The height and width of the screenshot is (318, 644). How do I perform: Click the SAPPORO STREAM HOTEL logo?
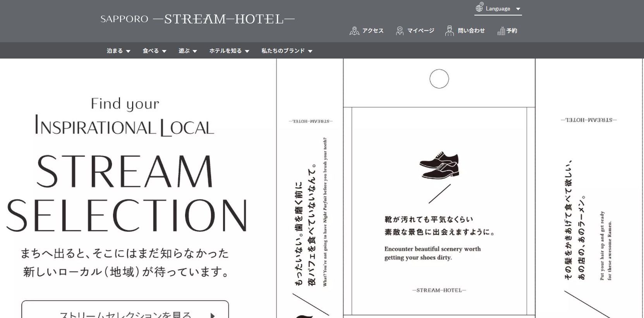pos(197,19)
